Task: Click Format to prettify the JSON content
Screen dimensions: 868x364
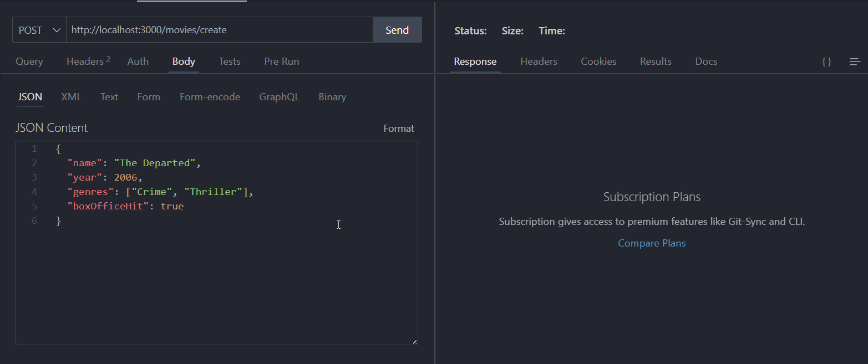Action: [x=399, y=128]
